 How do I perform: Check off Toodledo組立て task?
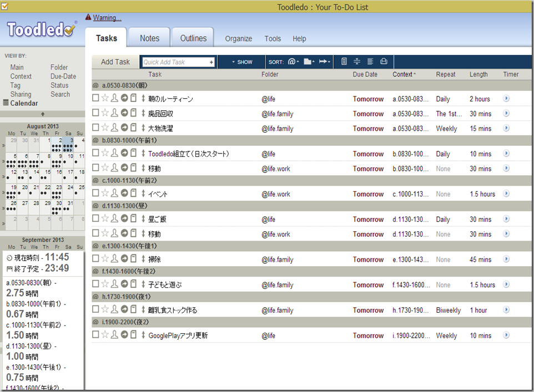tap(95, 153)
